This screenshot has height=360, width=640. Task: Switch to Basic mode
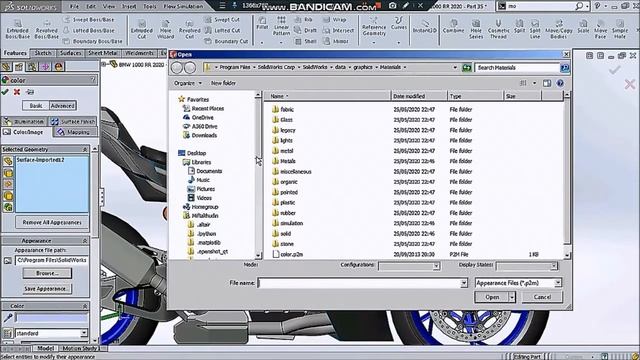click(x=36, y=106)
